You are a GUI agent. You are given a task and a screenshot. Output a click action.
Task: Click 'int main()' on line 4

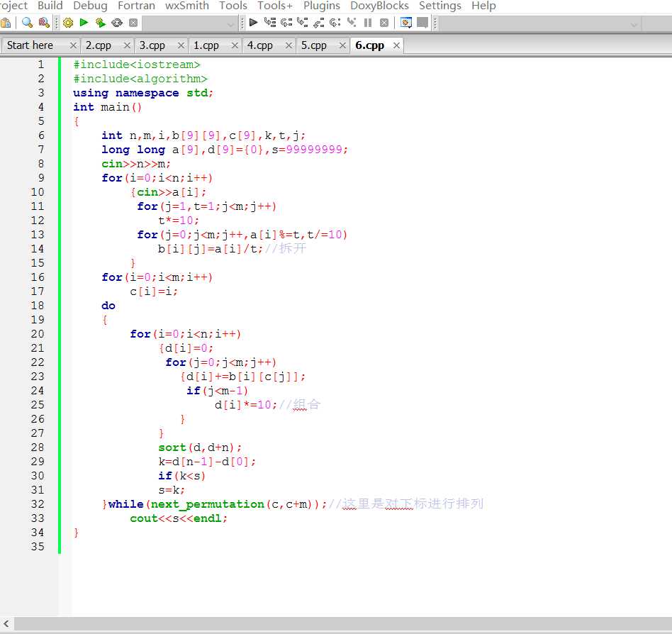(107, 107)
